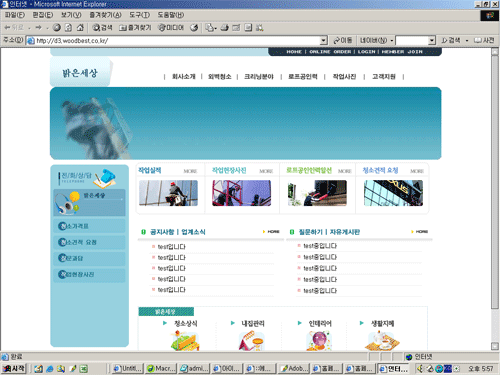Click the 회사소개 navigation link
Screen dimensions: 500x375
point(183,77)
